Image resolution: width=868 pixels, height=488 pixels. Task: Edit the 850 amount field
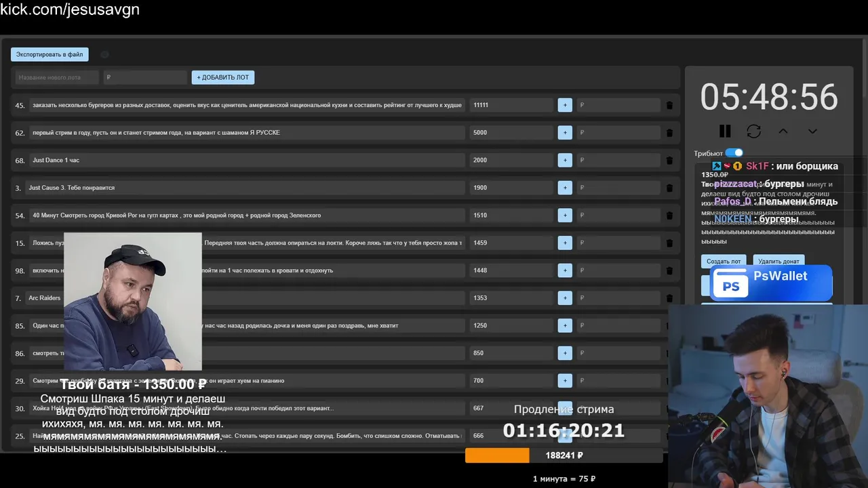click(x=511, y=353)
